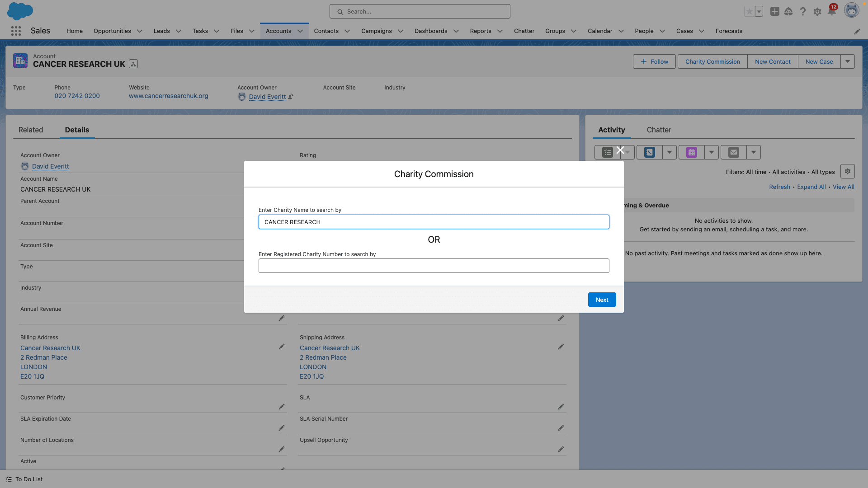Screen dimensions: 868x488
Task: Open the log a call dropdown arrow
Action: point(670,152)
